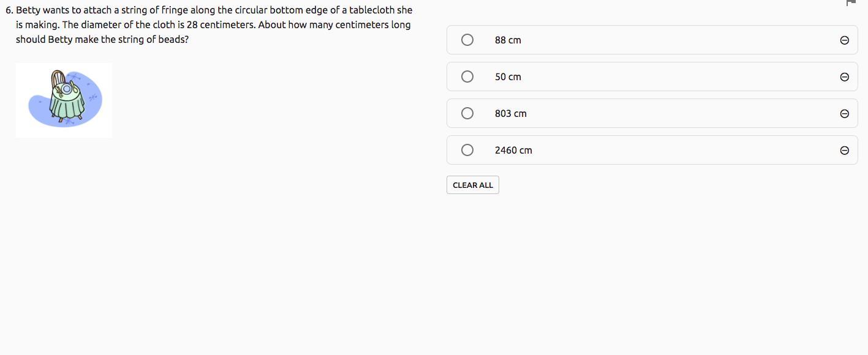Screen dimensions: 868x355
Task: Click the tablecloth illustration thumbnail
Action: coord(64,100)
